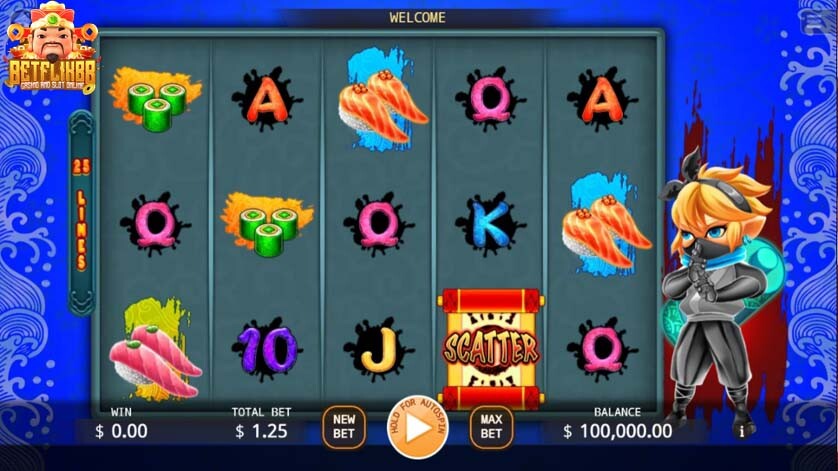This screenshot has height=471, width=838.
Task: Click the WELCOME banner at top
Action: coord(417,18)
